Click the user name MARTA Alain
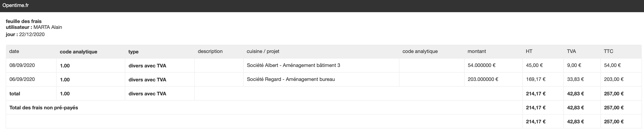Screen dimensions: 644x133 point(48,27)
